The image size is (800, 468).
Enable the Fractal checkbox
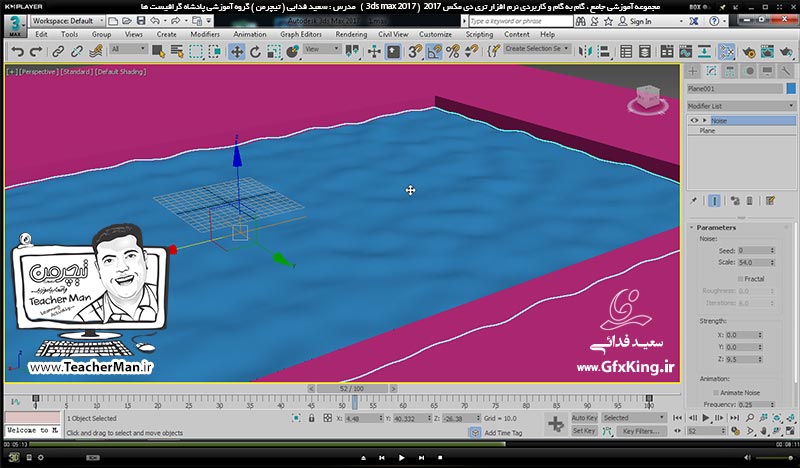click(740, 279)
